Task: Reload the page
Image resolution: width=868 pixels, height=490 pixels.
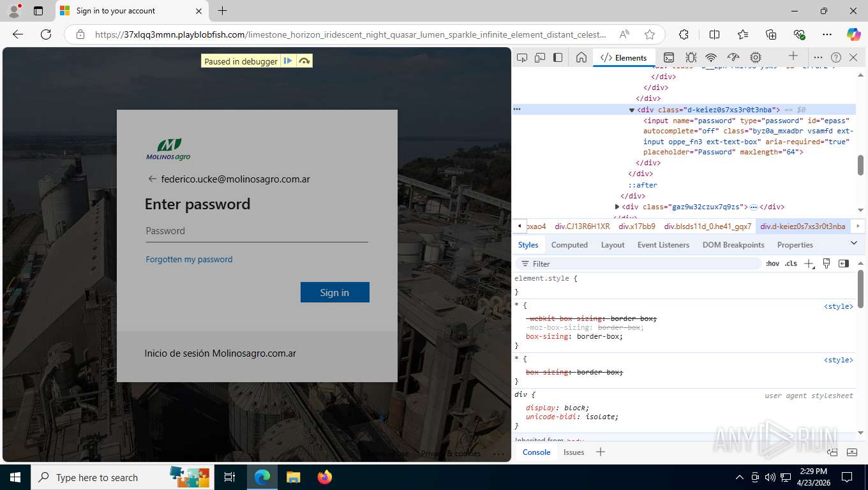Action: click(x=46, y=34)
